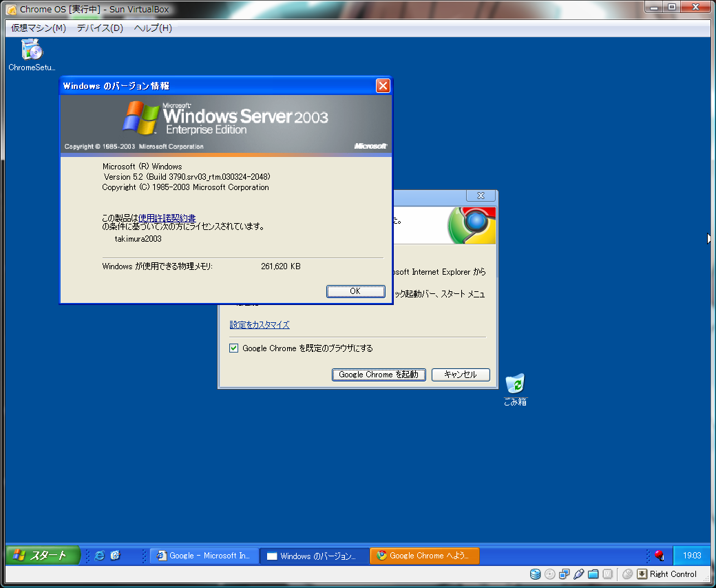
Task: Click the network adapter status icon
Action: (x=565, y=574)
